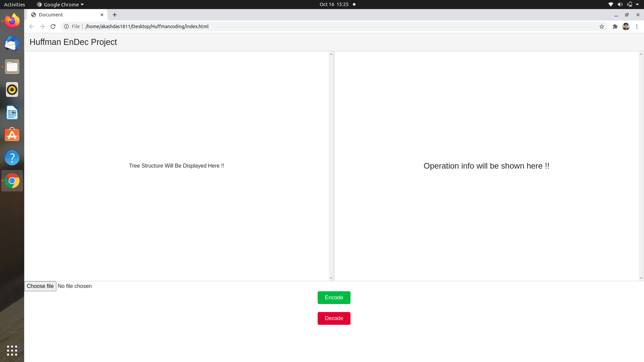Open the clock and calendar panel
Screen dimensions: 644x362
(334, 4)
